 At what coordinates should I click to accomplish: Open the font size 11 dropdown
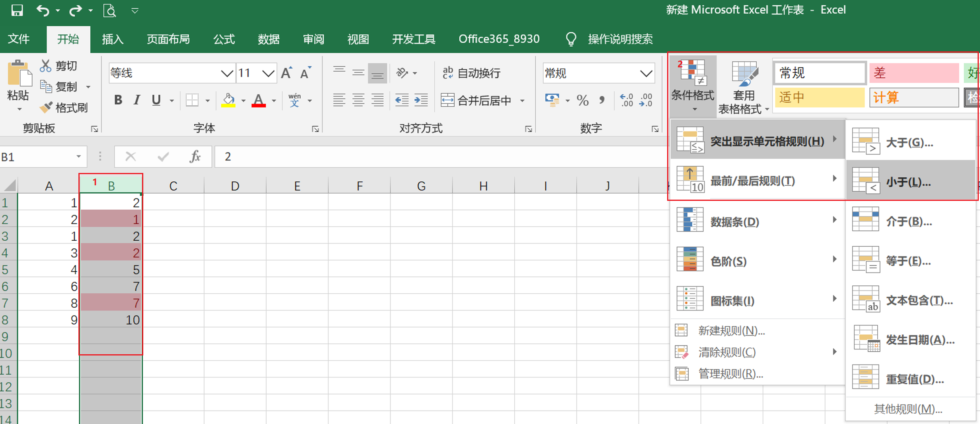click(268, 73)
